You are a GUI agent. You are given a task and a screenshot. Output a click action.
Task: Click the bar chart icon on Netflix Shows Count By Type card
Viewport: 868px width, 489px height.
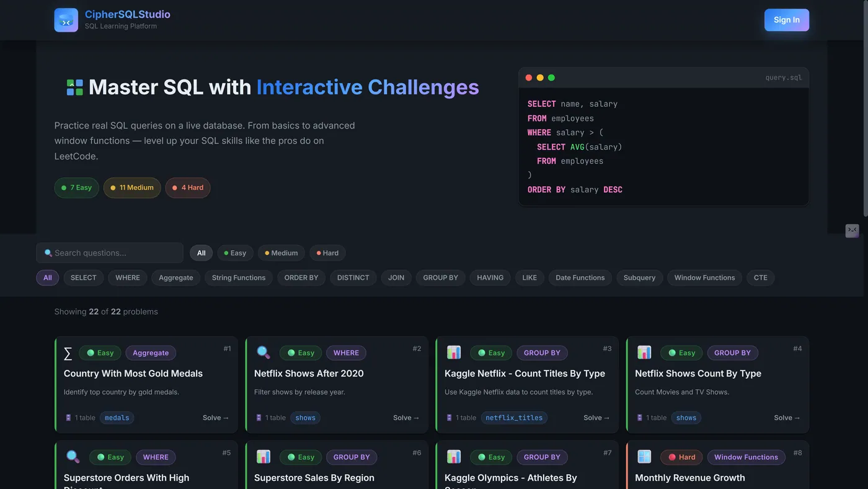[x=644, y=352]
